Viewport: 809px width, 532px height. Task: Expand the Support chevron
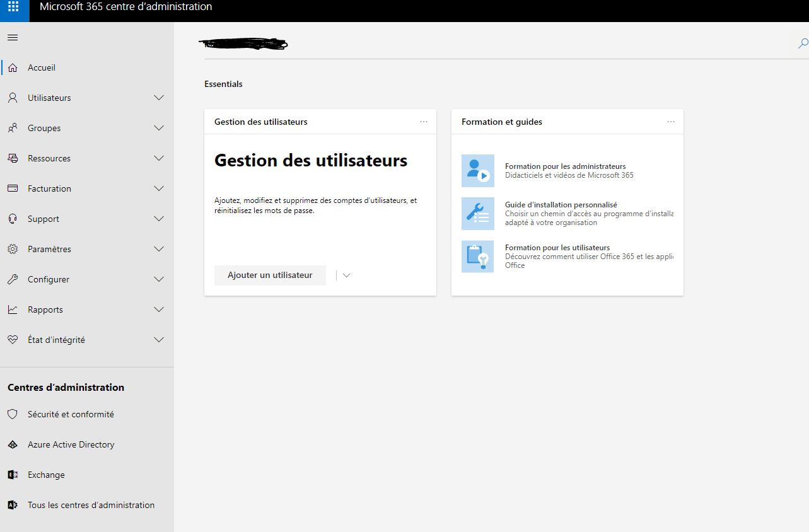(159, 219)
